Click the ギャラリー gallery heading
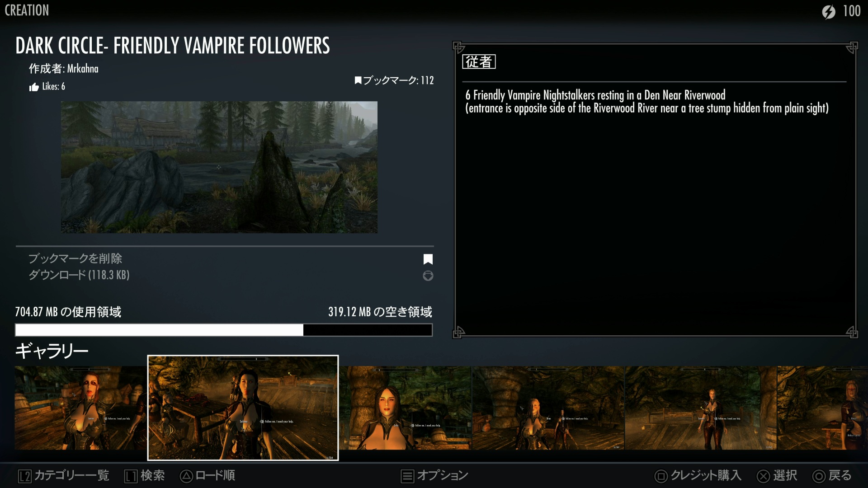Screen dimensions: 868x488 52,351
